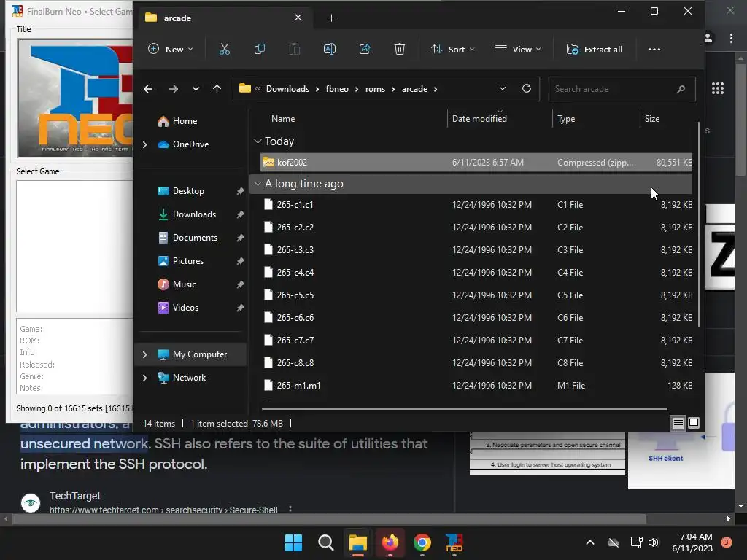The height and width of the screenshot is (560, 747).
Task: Close the arcade tab
Action: click(298, 17)
